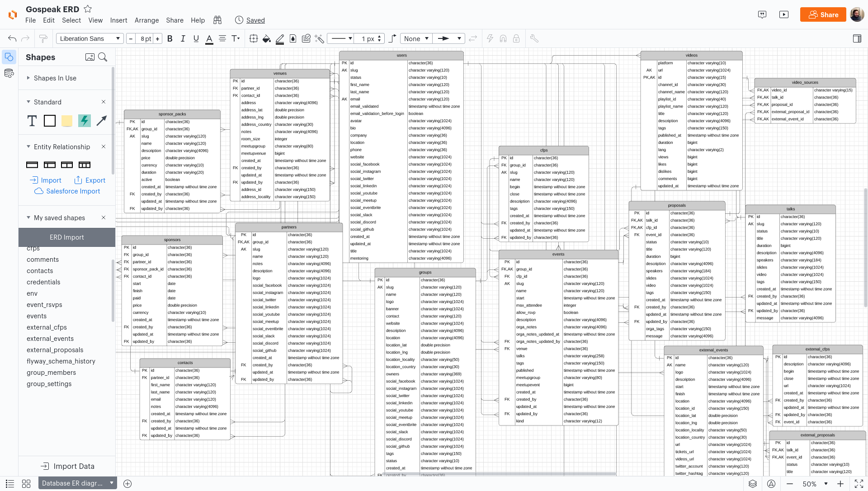Viewport: 868px width, 491px height.
Task: Open the presentation play icon top right
Action: point(784,14)
